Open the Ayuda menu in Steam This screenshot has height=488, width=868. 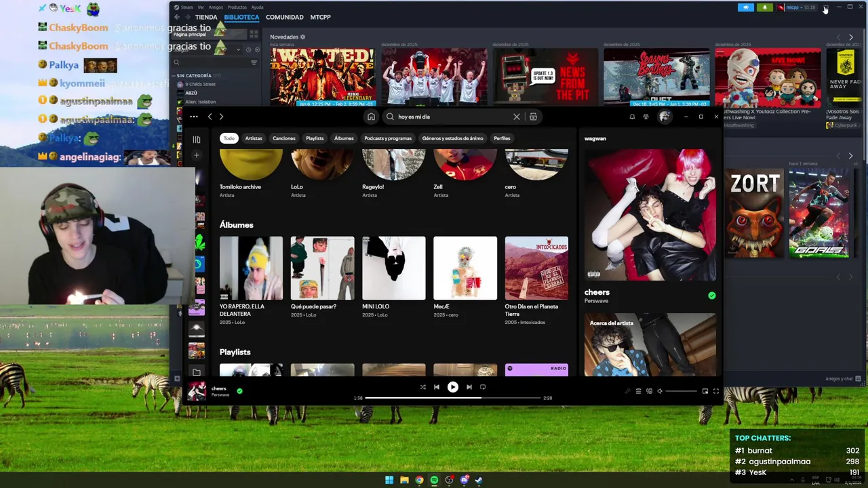pos(257,7)
